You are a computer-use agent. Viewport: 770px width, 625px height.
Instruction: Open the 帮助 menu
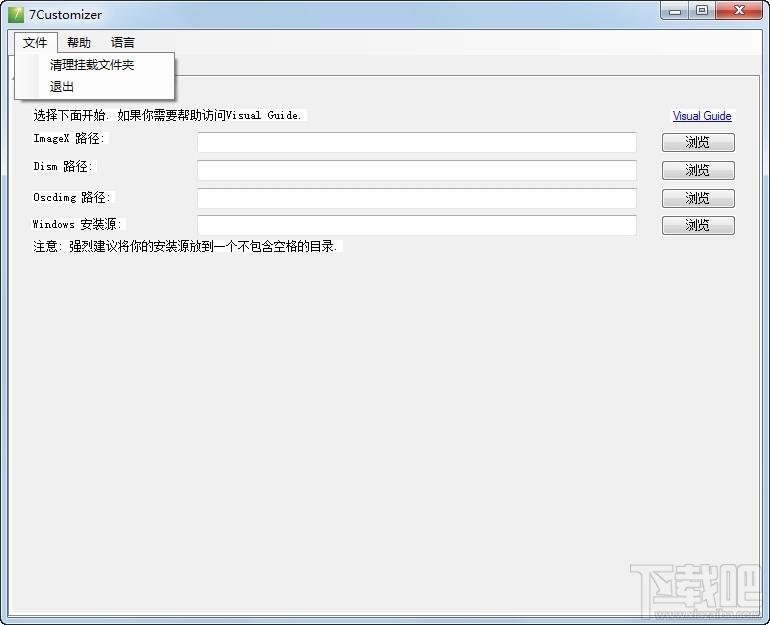pos(79,43)
